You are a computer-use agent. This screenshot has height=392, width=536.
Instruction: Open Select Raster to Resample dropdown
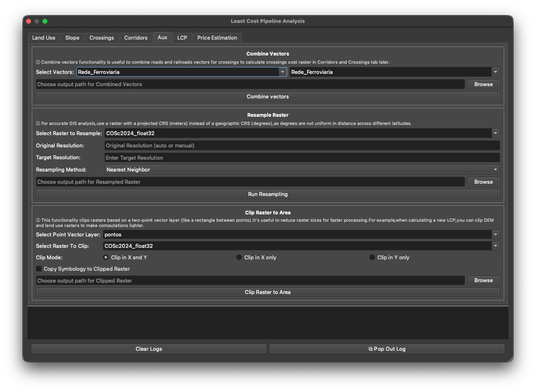tap(302, 133)
